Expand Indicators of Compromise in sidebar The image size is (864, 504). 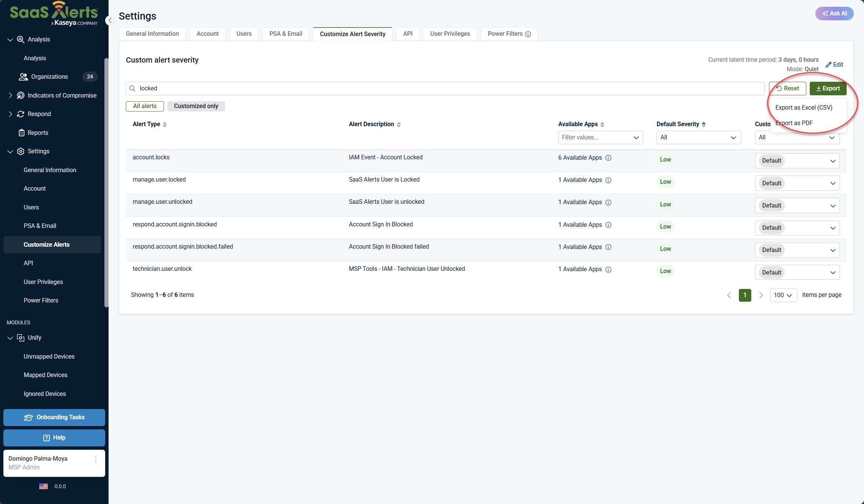(10, 96)
